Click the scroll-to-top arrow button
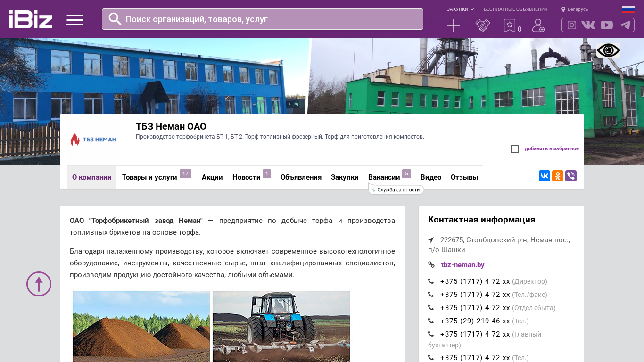The height and width of the screenshot is (362, 644). pos(39,284)
